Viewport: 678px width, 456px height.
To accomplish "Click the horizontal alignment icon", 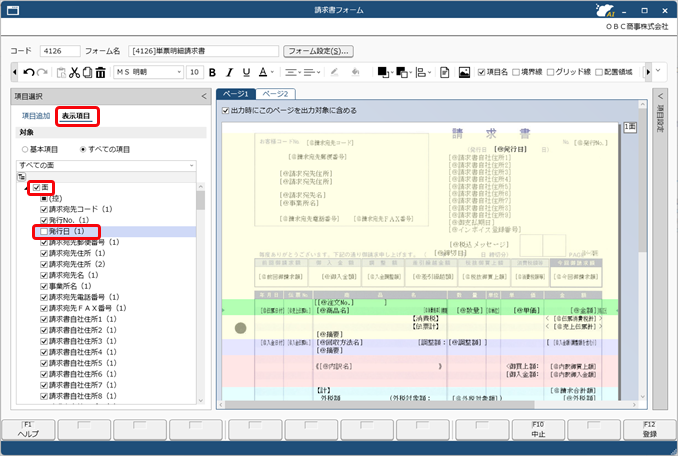I will pos(291,72).
